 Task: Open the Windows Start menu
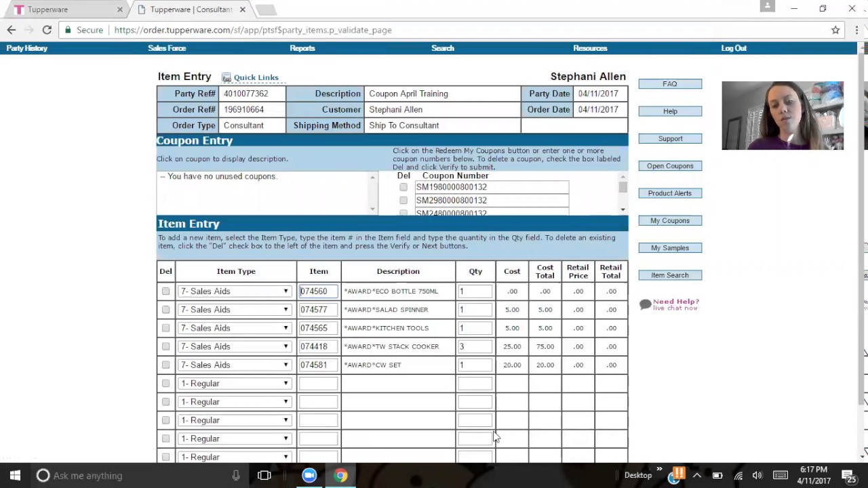15,475
